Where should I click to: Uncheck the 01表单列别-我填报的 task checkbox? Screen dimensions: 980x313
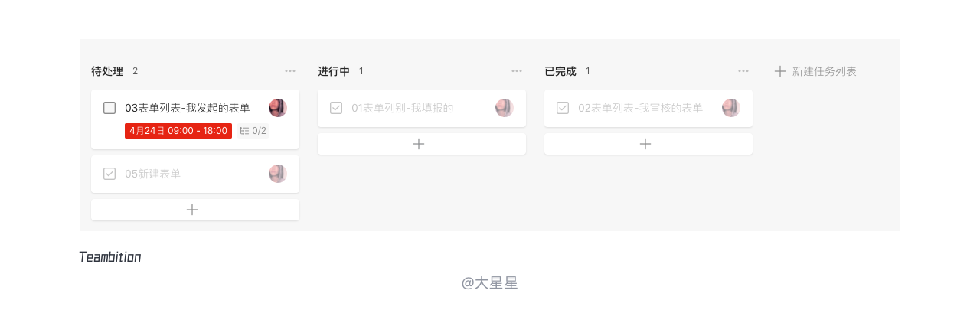coord(336,108)
